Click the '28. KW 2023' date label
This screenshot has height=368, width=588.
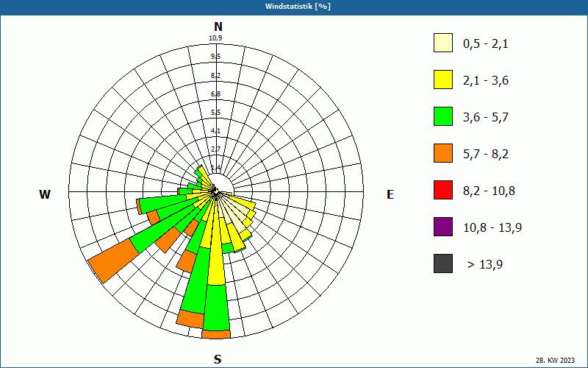pyautogui.click(x=555, y=361)
